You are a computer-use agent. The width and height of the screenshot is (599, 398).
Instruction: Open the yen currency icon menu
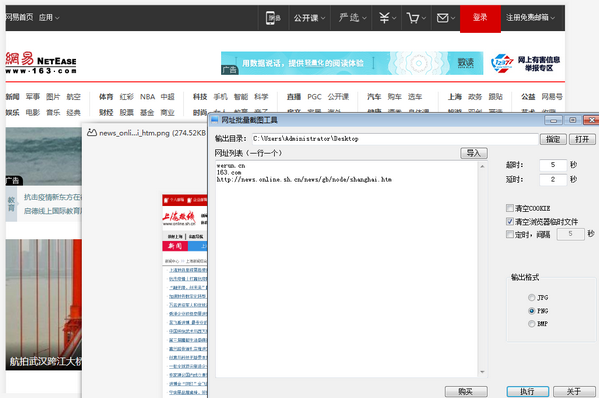[x=387, y=18]
